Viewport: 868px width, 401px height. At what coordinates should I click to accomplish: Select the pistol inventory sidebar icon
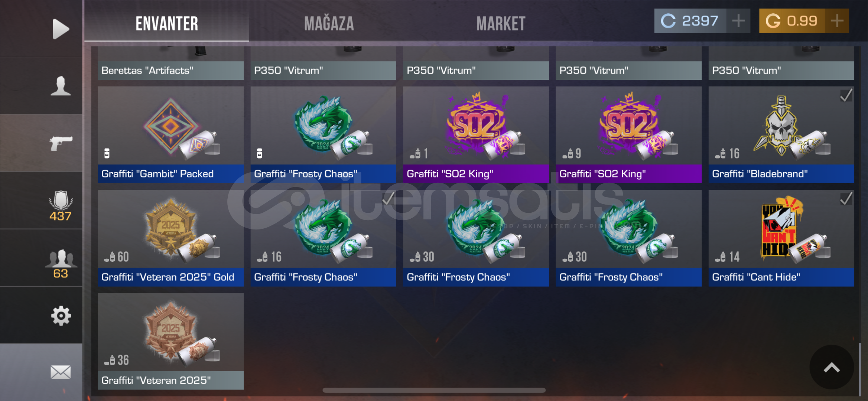[61, 143]
